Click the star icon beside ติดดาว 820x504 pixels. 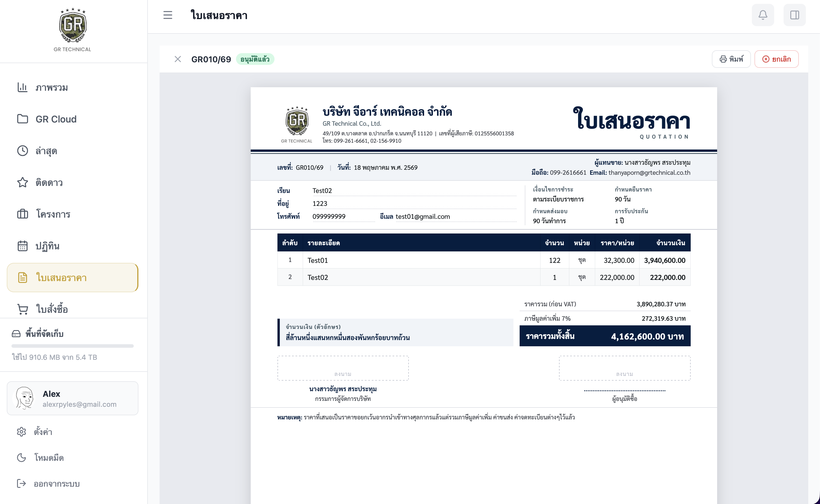click(x=22, y=182)
